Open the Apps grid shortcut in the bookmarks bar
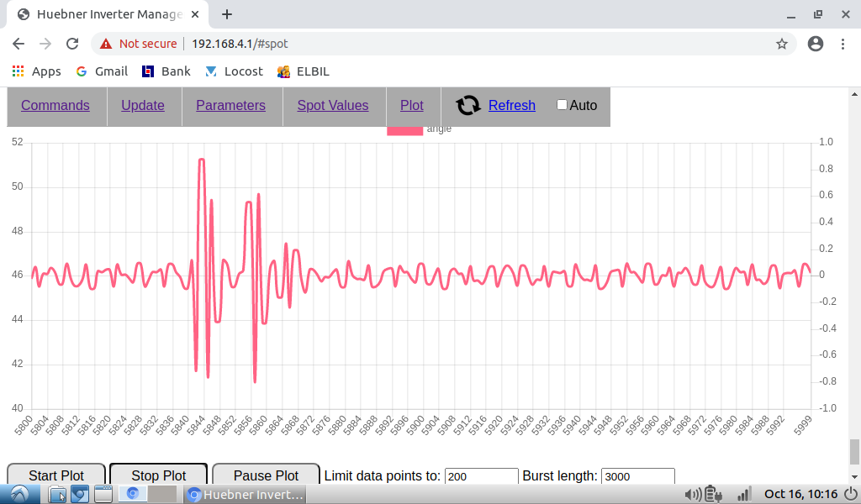Screen dimensions: 861x504 (x=36, y=71)
